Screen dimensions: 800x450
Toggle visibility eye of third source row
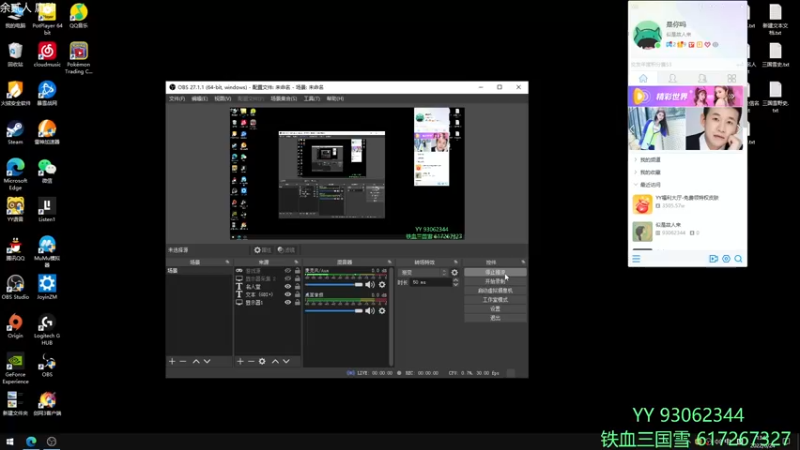tap(288, 287)
